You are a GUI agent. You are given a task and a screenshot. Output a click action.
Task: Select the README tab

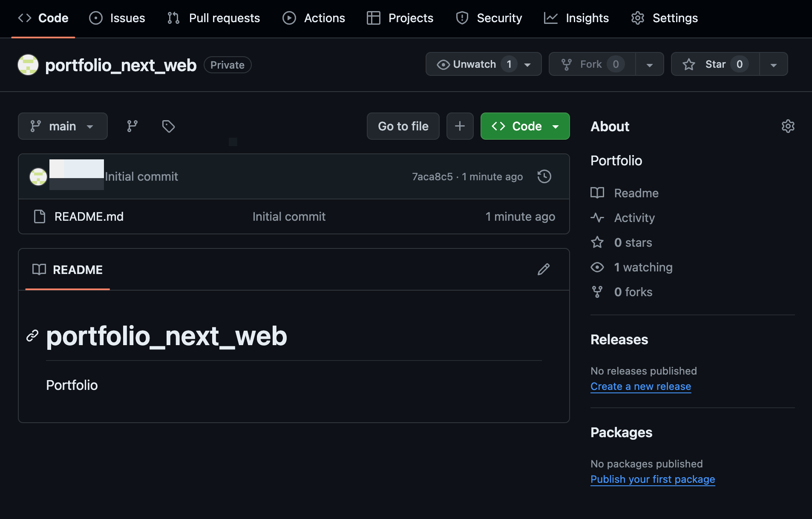point(68,270)
